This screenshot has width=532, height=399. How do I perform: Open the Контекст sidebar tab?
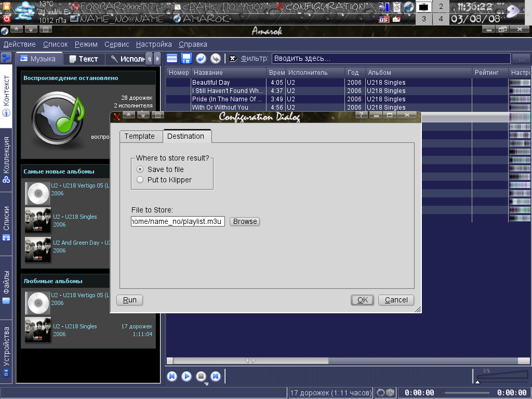(6, 96)
